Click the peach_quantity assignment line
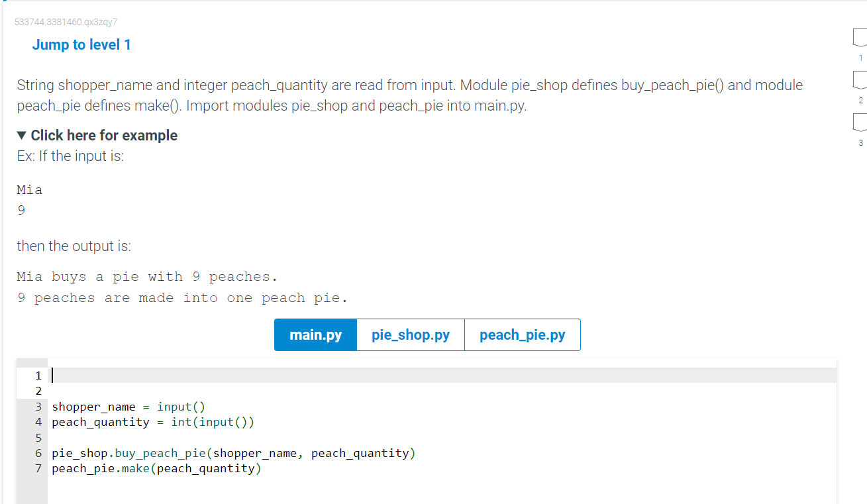 pos(152,422)
